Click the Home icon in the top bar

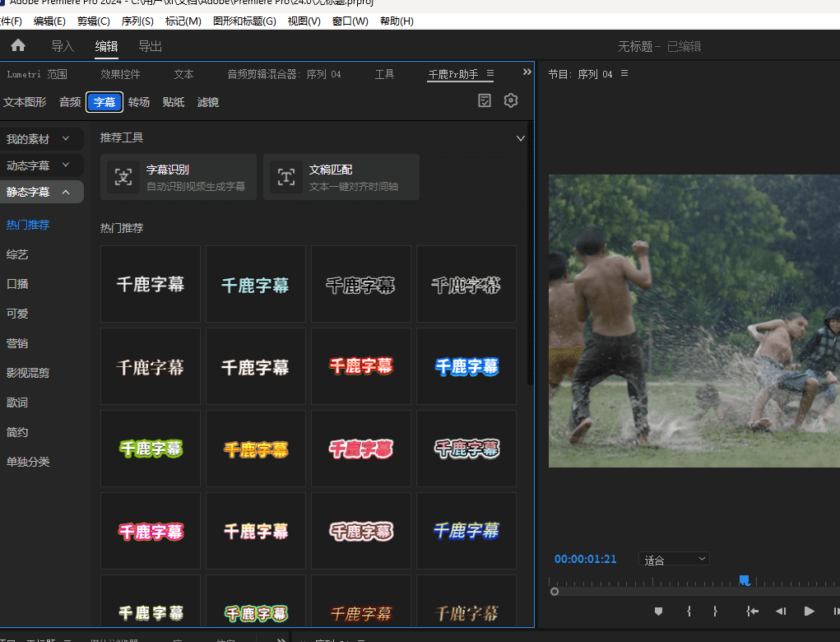18,46
